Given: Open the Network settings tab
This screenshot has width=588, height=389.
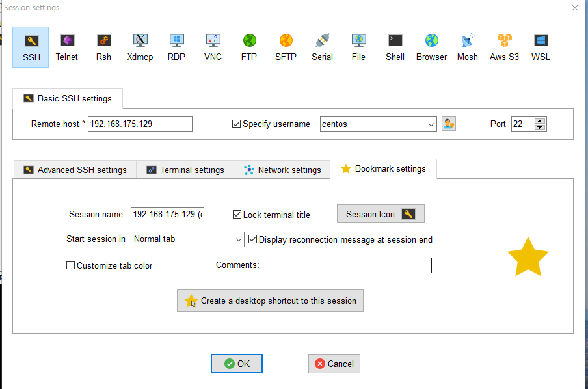Looking at the screenshot, I should (282, 170).
